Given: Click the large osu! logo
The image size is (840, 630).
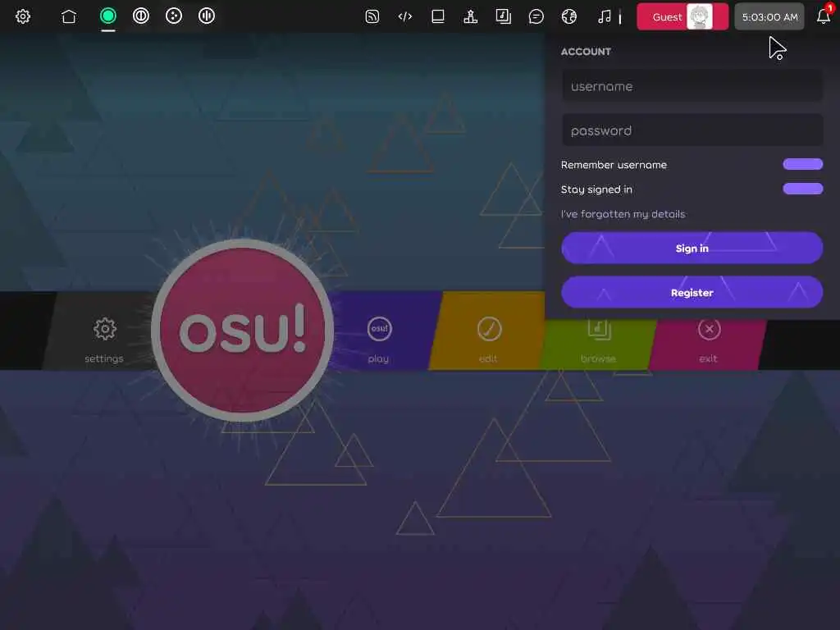Looking at the screenshot, I should [x=243, y=330].
